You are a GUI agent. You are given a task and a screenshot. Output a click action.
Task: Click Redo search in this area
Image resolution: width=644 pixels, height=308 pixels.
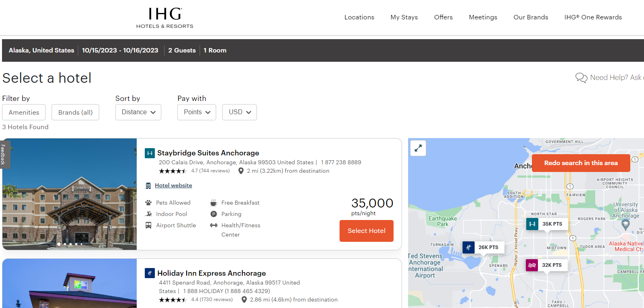[x=581, y=163]
